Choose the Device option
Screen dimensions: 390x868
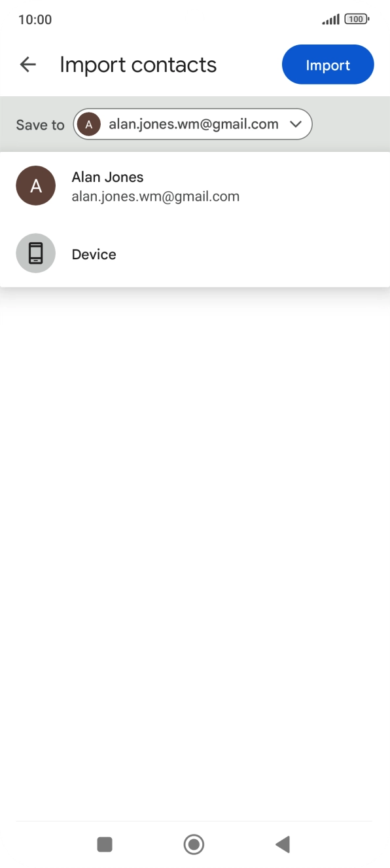195,254
